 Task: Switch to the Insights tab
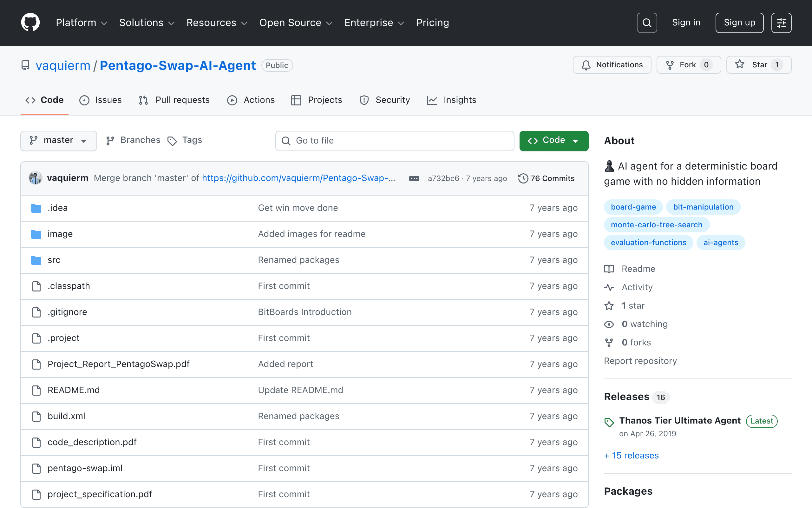pyautogui.click(x=452, y=100)
